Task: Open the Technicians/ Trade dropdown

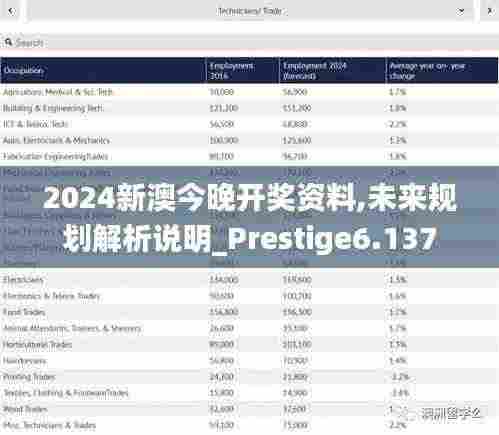Action: point(250,11)
